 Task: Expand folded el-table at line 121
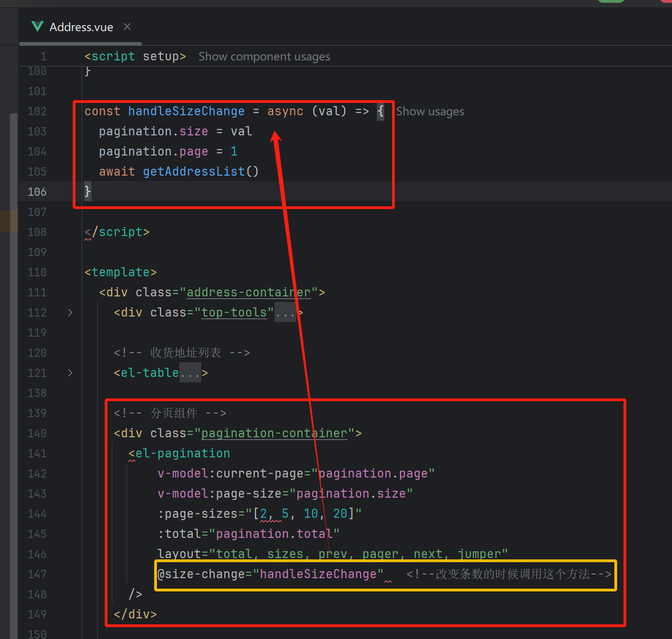70,373
